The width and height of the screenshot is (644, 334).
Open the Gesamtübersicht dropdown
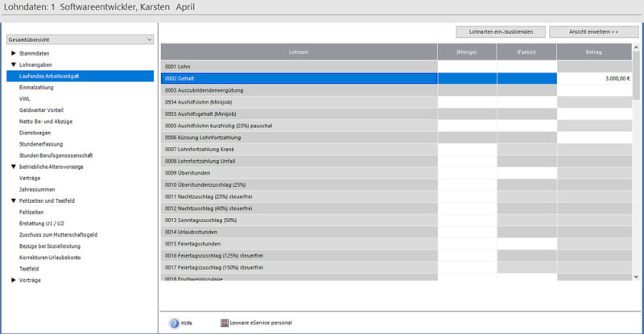click(80, 39)
